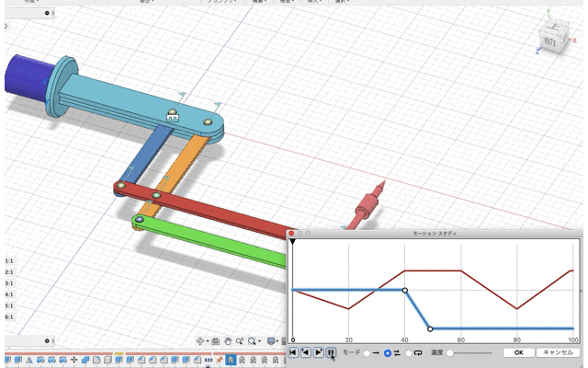Click the 3:1 label on the left
Image resolution: width=588 pixels, height=368 pixels.
point(9,283)
